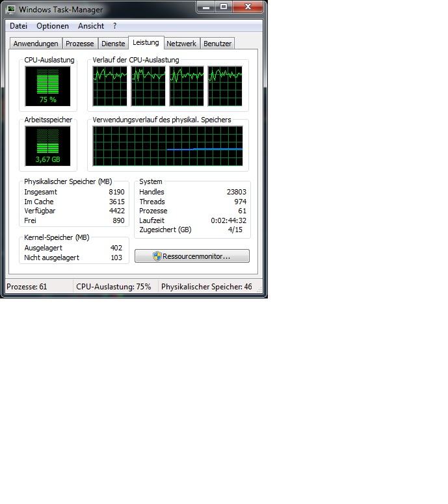Click the Verfügbar value 4422

pyautogui.click(x=116, y=211)
